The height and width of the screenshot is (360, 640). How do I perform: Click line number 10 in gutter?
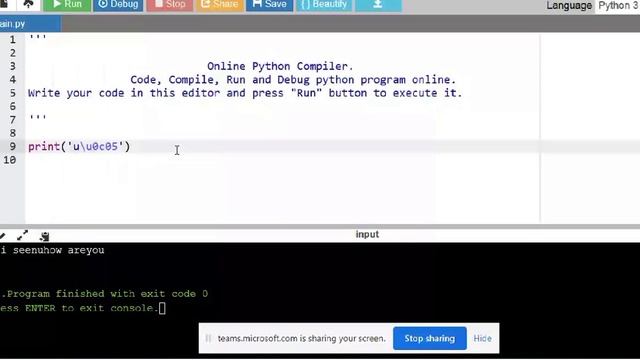(x=9, y=160)
